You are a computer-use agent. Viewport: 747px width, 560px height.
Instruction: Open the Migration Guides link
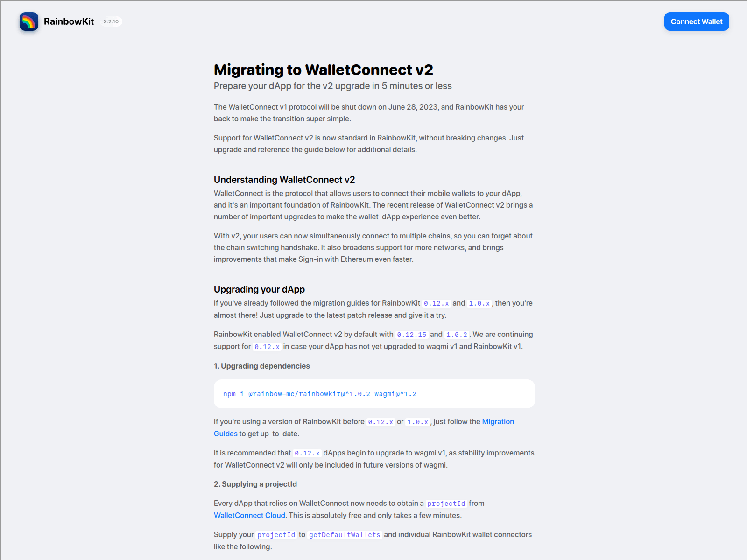click(498, 422)
